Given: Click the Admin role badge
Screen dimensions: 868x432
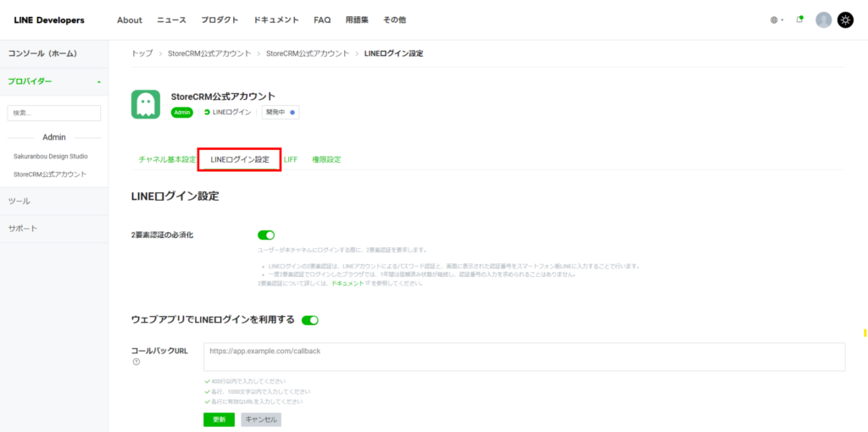Looking at the screenshot, I should [x=182, y=113].
